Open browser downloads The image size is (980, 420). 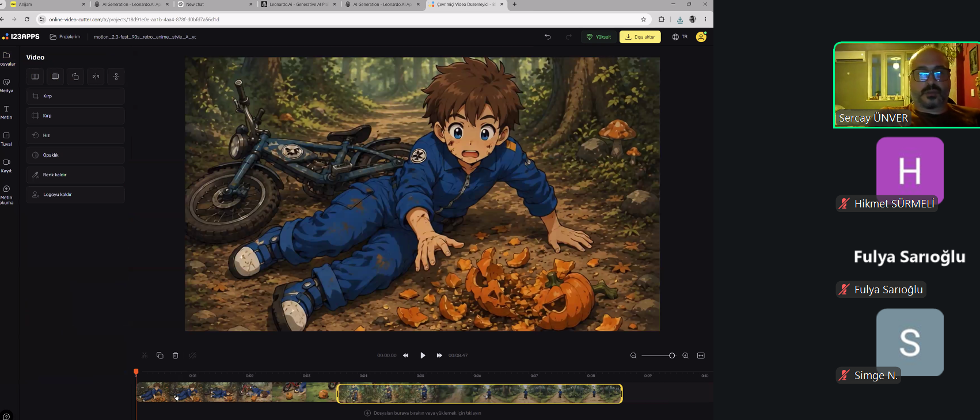(x=680, y=20)
